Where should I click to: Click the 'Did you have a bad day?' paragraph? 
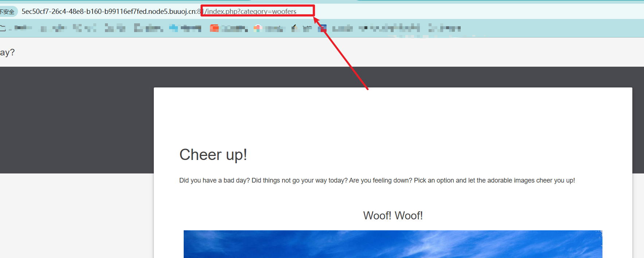(x=377, y=180)
